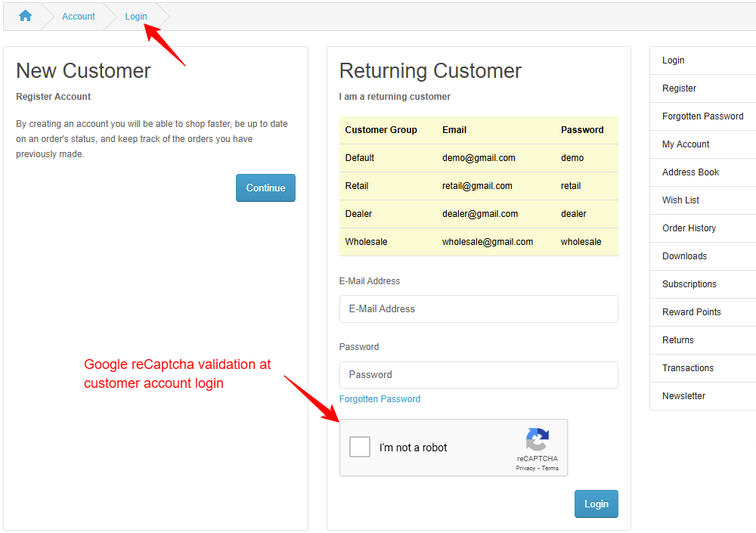
Task: Open Transactions in sidebar menu
Action: pos(703,368)
